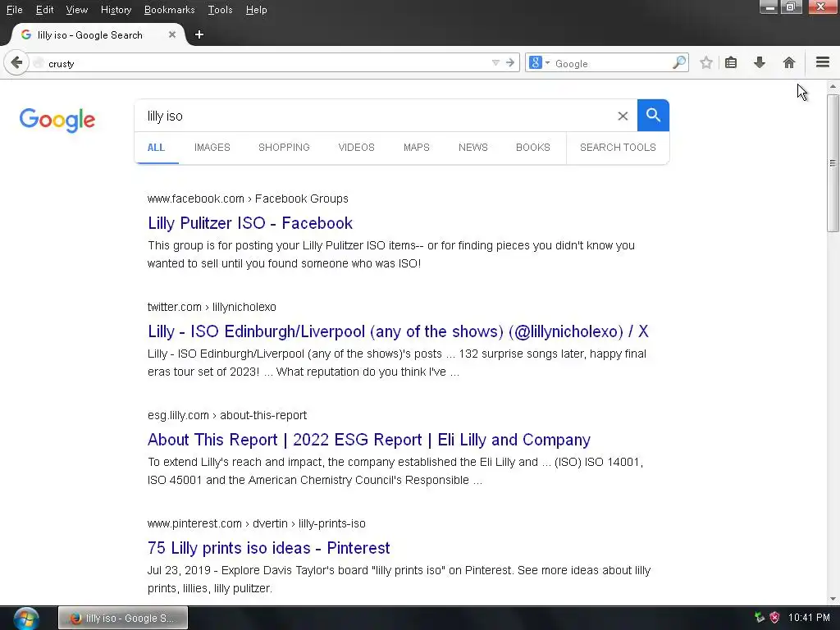Screen dimensions: 840x630
Task: Click the scrollbar down arrow
Action: (x=833, y=599)
